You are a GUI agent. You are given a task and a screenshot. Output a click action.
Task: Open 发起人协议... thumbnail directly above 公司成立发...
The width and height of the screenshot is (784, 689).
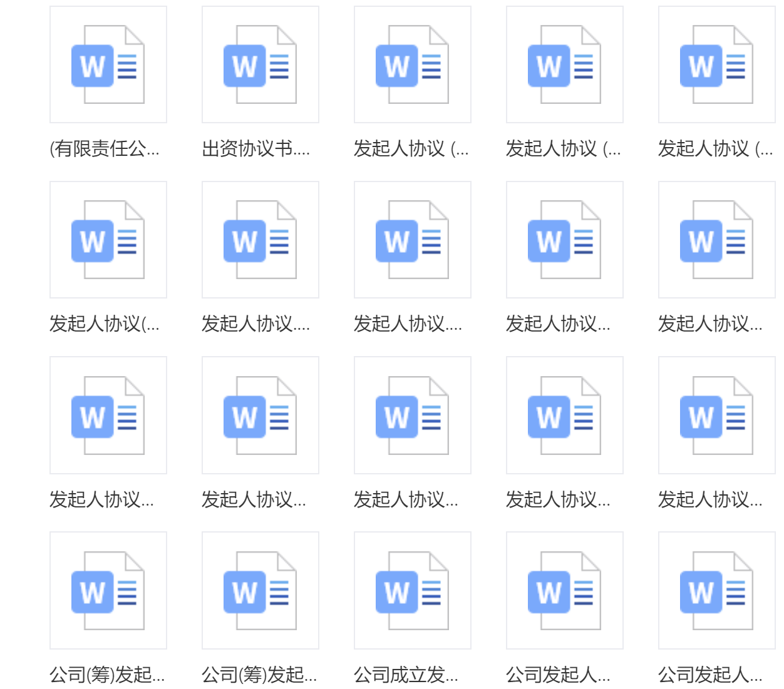pos(412,415)
